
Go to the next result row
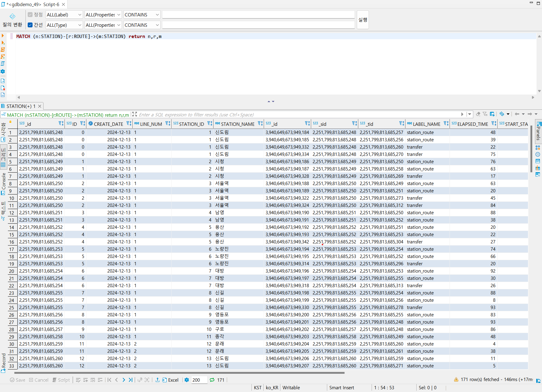click(x=123, y=380)
